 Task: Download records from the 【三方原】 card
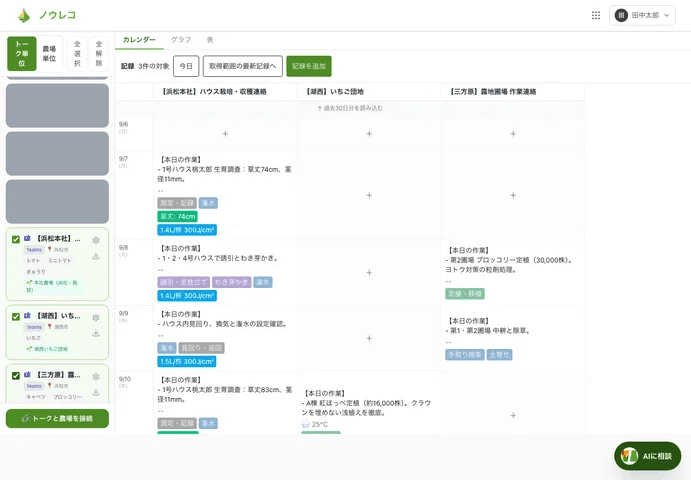pos(96,392)
